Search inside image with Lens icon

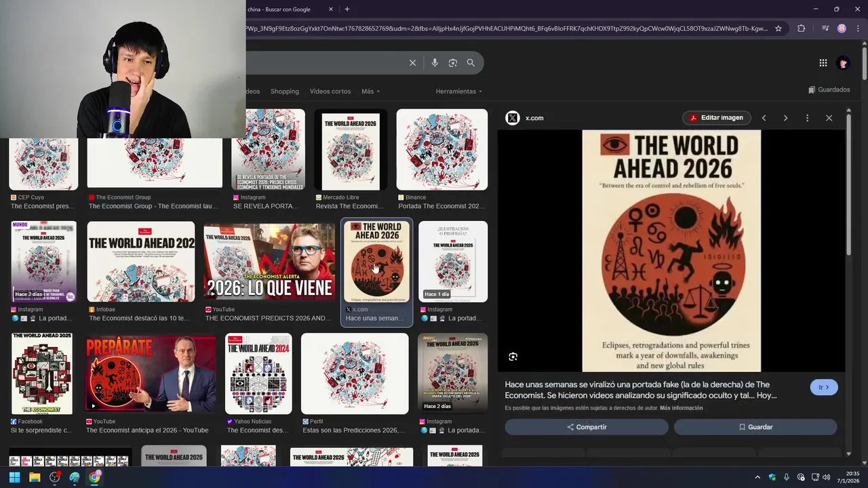click(x=513, y=357)
